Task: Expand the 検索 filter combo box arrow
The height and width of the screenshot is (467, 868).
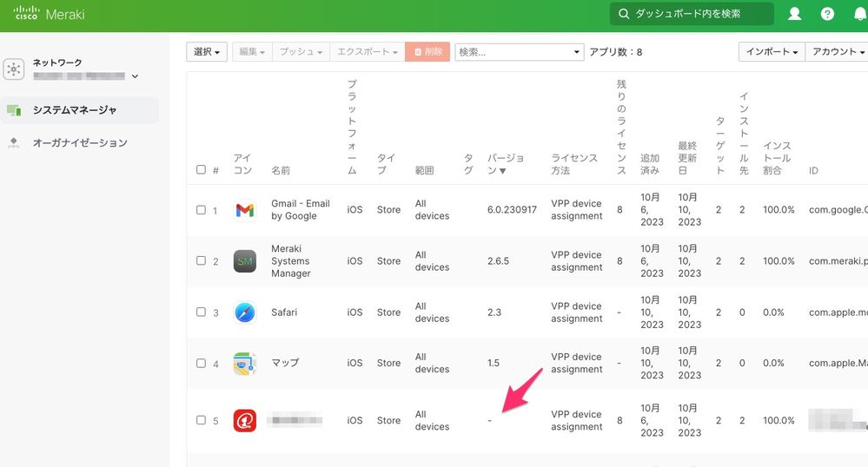Action: pyautogui.click(x=576, y=52)
